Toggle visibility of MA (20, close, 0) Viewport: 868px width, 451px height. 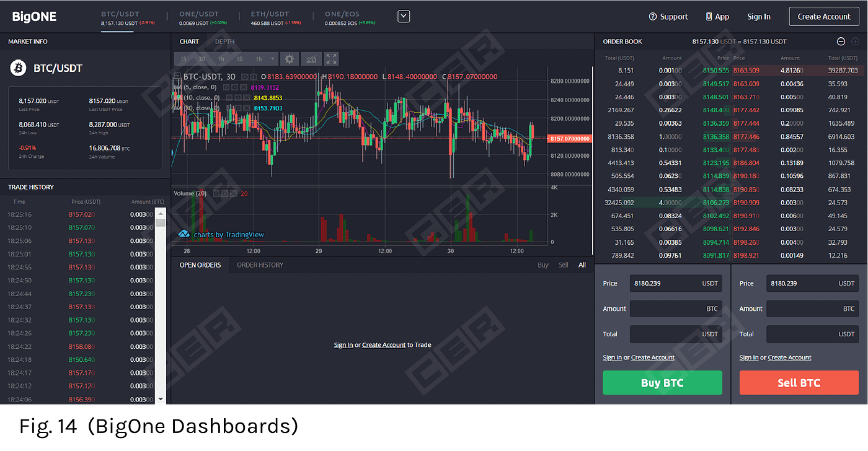229,108
